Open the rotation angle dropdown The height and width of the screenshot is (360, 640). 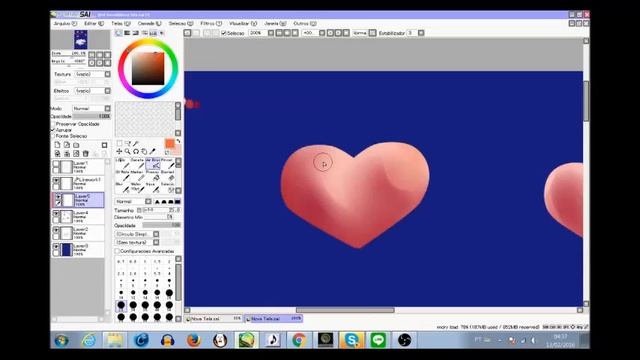[322, 33]
